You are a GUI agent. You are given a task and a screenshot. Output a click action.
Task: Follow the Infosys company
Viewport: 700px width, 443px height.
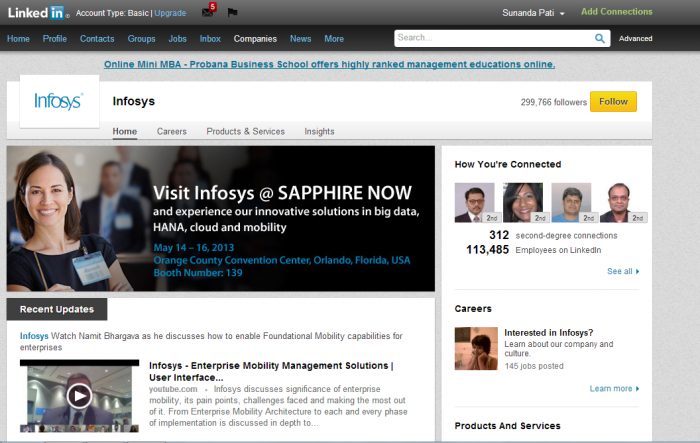(613, 102)
